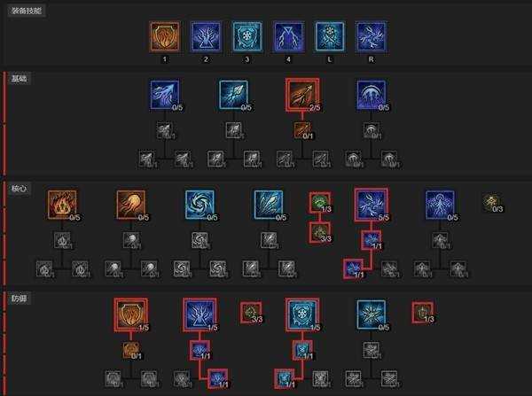The width and height of the screenshot is (532, 396).
Task: Select the 3/3 passive below the 1/3 Core passive
Action: [319, 233]
